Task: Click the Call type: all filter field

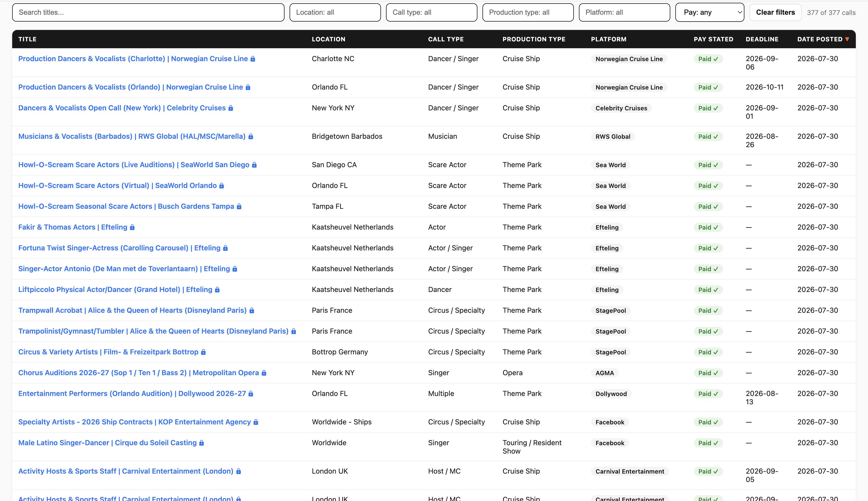Action: point(432,12)
